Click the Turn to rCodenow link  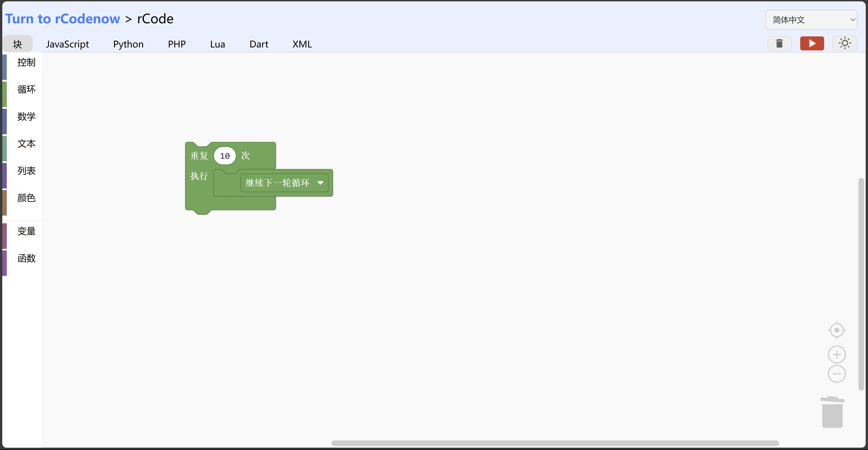pyautogui.click(x=62, y=19)
